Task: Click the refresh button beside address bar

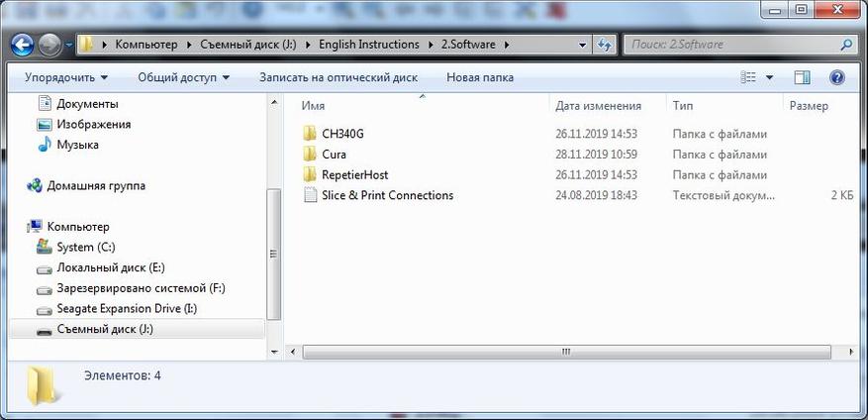Action: 604,45
